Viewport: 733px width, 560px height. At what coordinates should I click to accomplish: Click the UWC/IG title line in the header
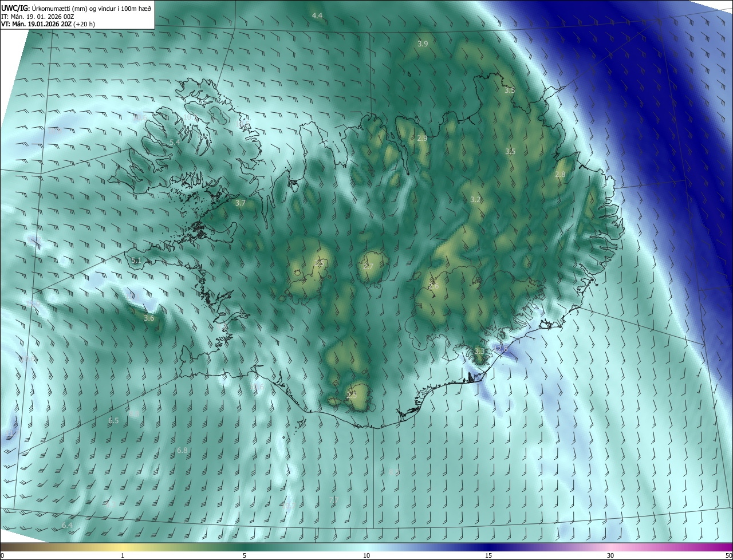[76, 7]
